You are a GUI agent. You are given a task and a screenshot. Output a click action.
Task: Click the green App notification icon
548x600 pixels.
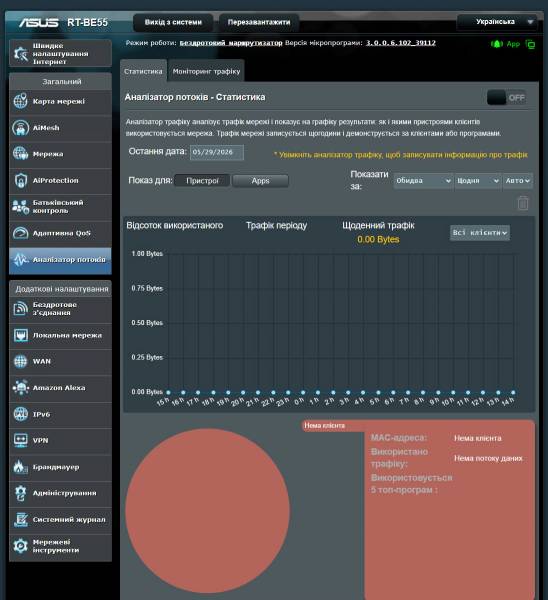pos(496,44)
